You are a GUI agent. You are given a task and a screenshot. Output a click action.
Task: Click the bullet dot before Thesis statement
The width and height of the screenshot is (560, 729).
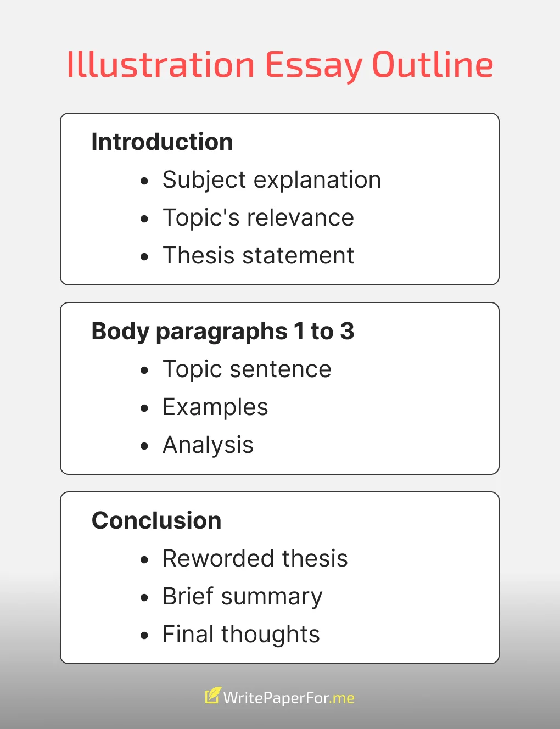click(144, 257)
